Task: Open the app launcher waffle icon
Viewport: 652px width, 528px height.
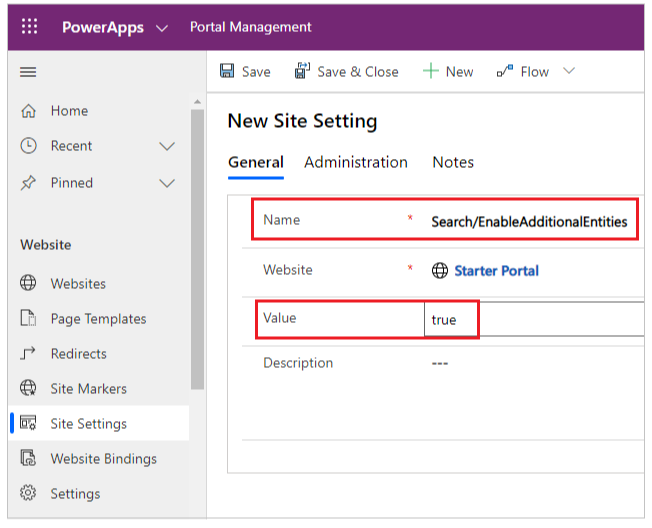Action: [x=30, y=27]
